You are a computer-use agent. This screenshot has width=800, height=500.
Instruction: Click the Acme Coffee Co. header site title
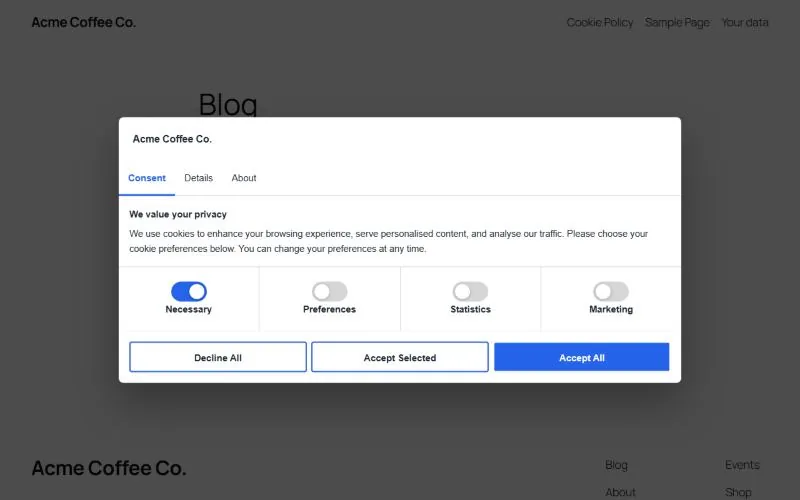(84, 22)
